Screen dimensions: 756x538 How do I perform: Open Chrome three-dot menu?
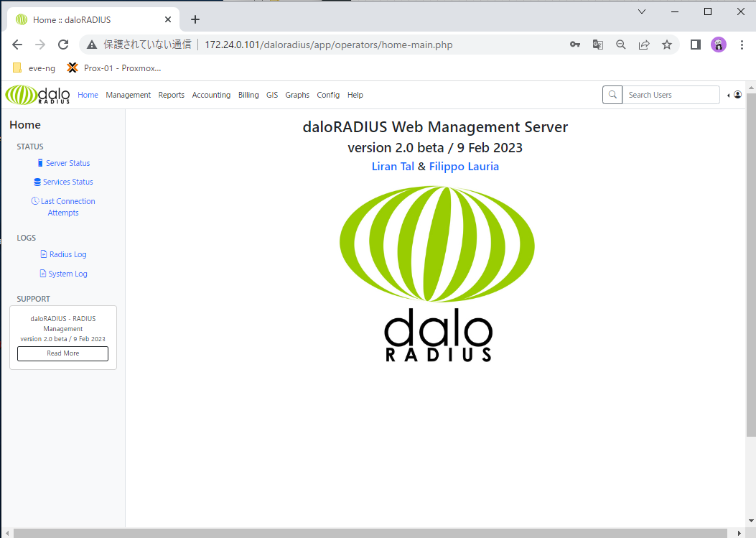(742, 45)
